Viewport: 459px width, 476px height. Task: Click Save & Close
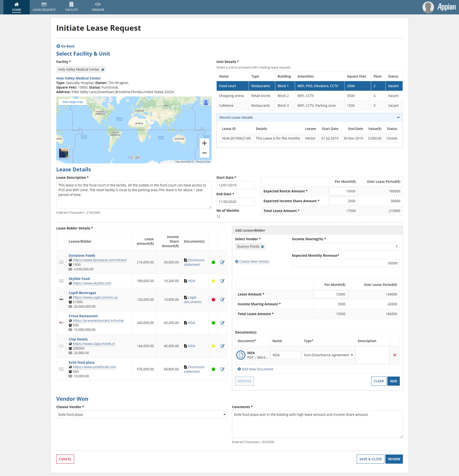click(x=370, y=459)
